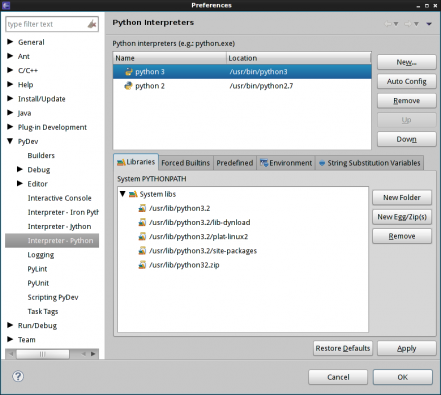The height and width of the screenshot is (395, 441).
Task: Click the System libs folder icon
Action: click(133, 194)
